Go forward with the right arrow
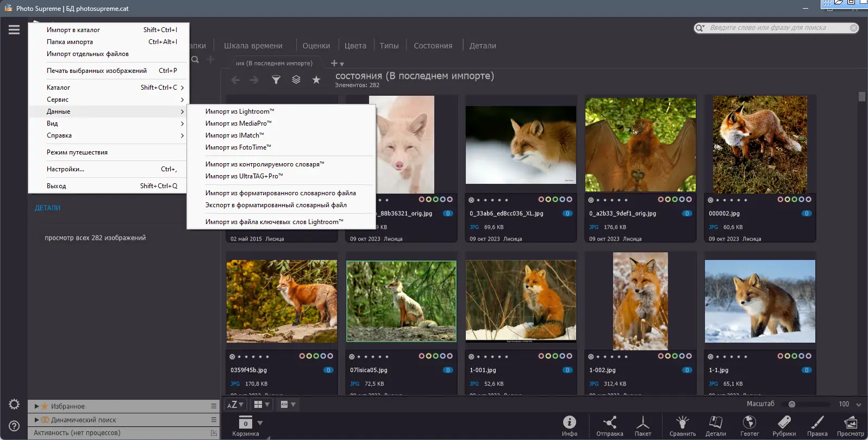Viewport: 868px width, 440px height. click(x=254, y=80)
